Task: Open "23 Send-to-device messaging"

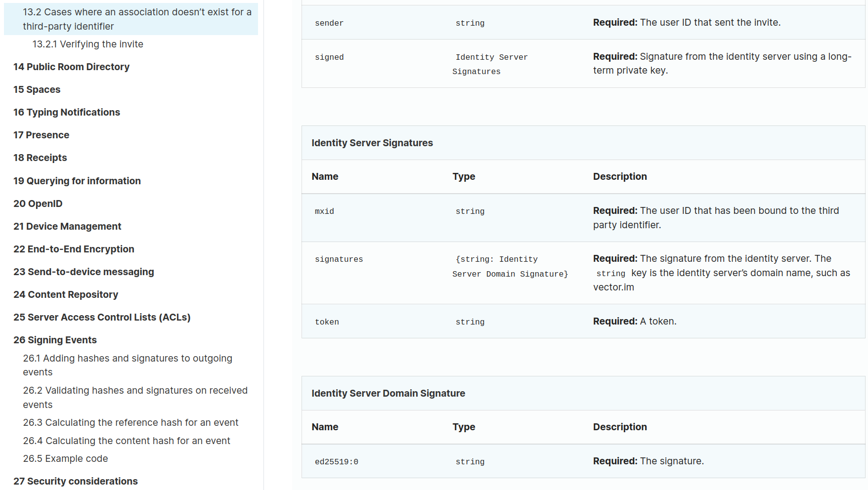Action: [x=83, y=272]
